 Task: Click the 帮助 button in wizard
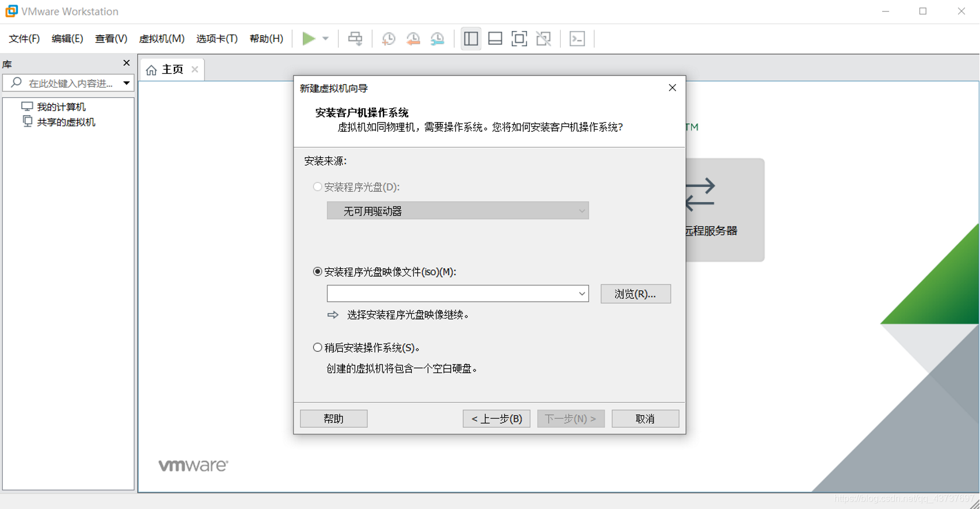[334, 419]
